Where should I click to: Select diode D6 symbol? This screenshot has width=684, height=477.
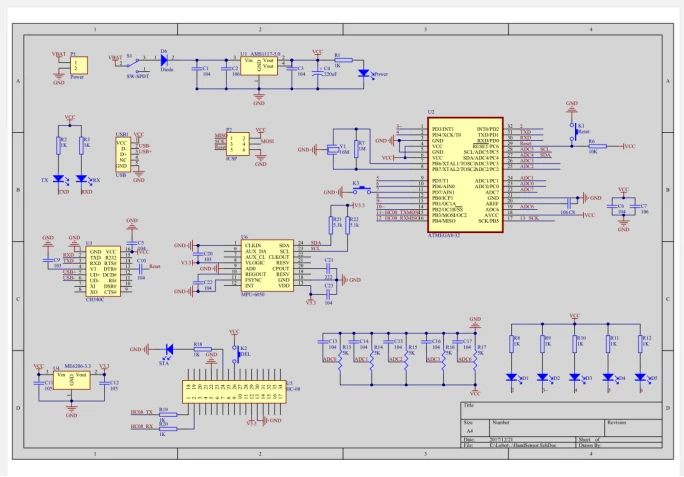coord(165,60)
